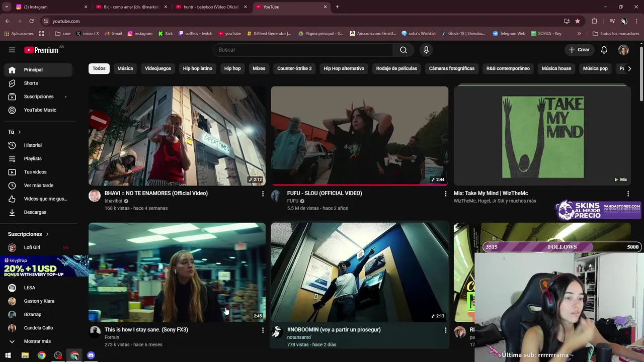Click bhaviboi channel avatar

point(95,196)
